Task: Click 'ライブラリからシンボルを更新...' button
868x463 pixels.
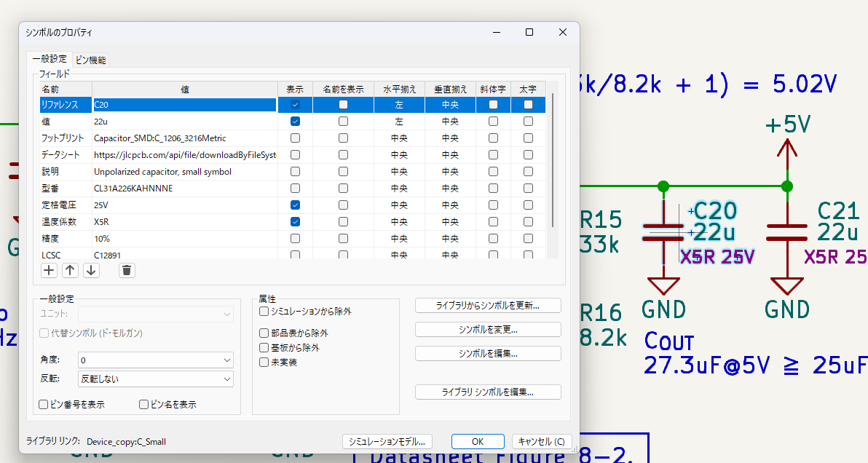Action: point(488,305)
